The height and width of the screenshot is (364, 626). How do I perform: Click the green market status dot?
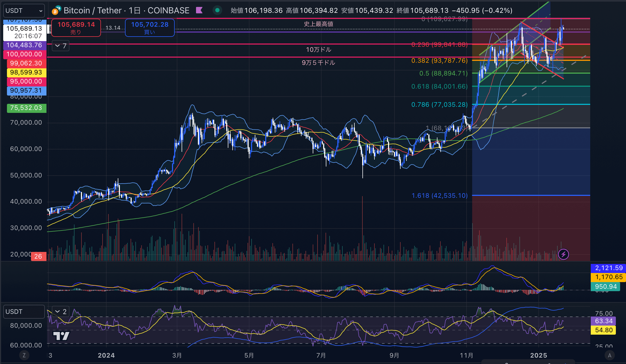(x=217, y=10)
